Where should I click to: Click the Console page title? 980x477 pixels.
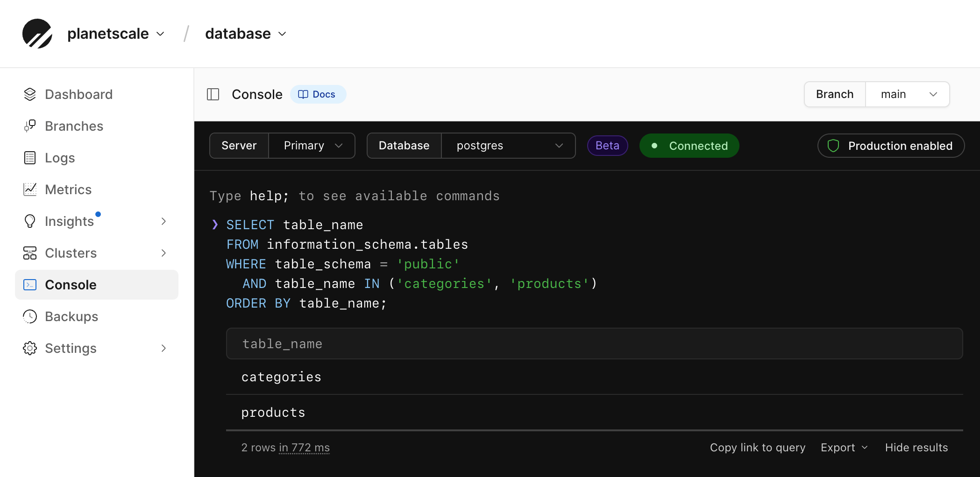257,94
